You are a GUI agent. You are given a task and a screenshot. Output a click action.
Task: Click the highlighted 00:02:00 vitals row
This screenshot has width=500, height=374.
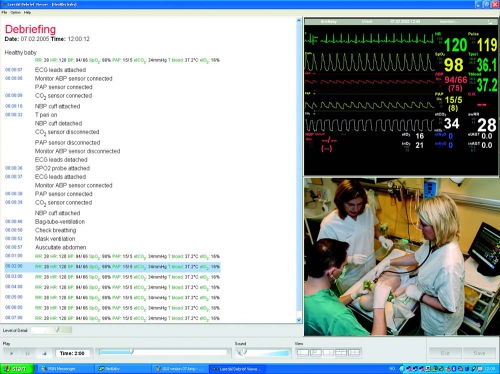[112, 267]
